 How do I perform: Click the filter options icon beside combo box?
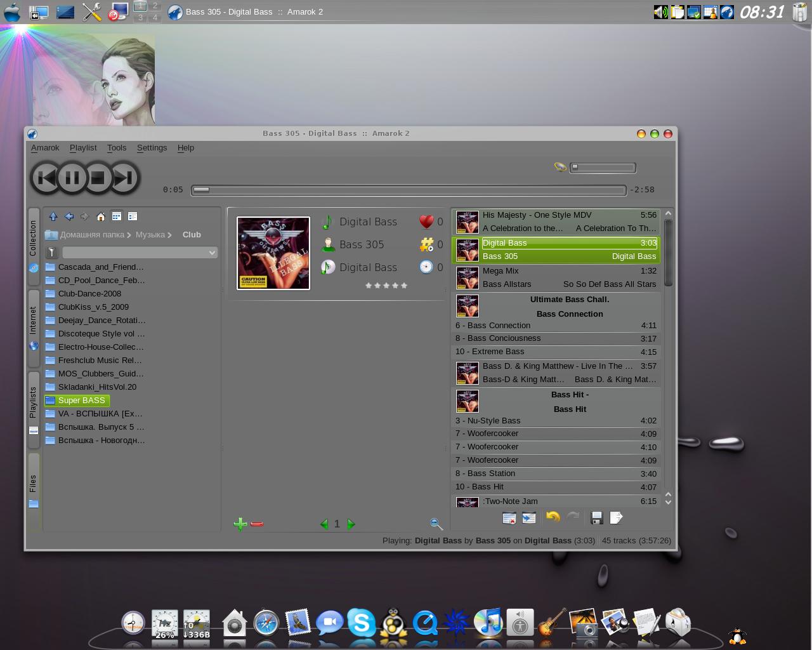(52, 253)
